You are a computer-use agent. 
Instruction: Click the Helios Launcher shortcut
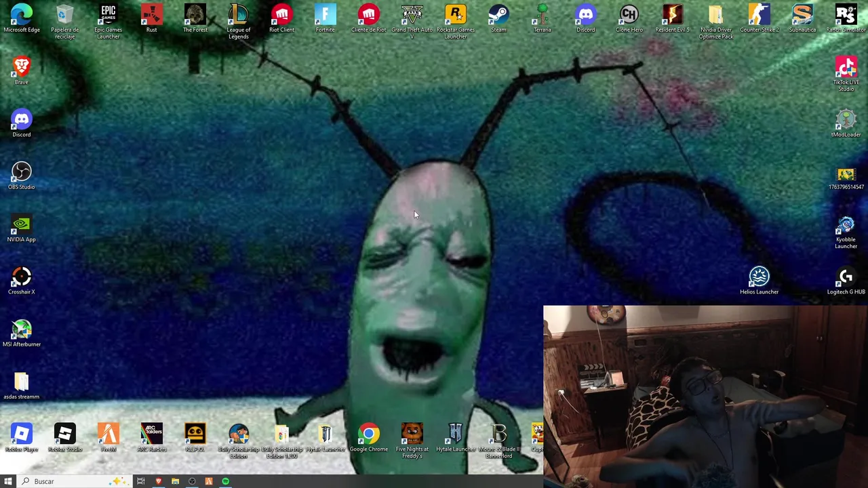tap(759, 281)
